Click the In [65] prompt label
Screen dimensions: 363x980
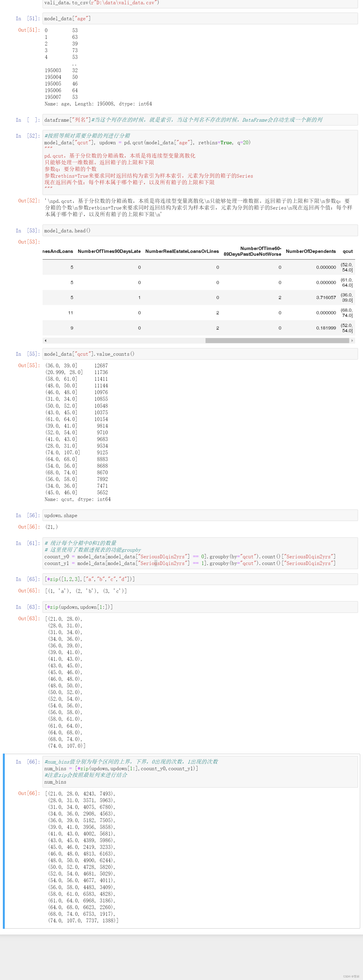pyautogui.click(x=27, y=579)
